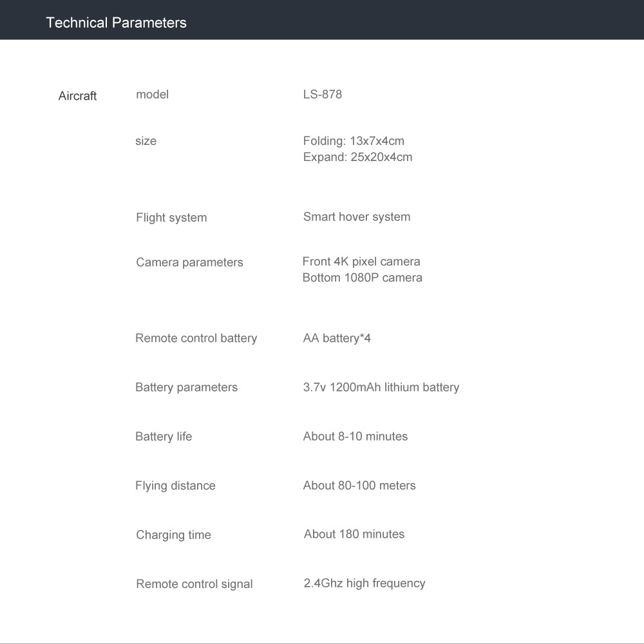Select the Camera parameters label
The width and height of the screenshot is (644, 644).
[189, 263]
